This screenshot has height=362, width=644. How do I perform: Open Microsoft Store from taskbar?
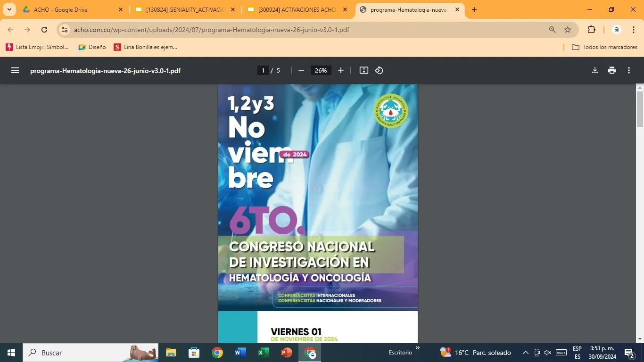tap(194, 353)
